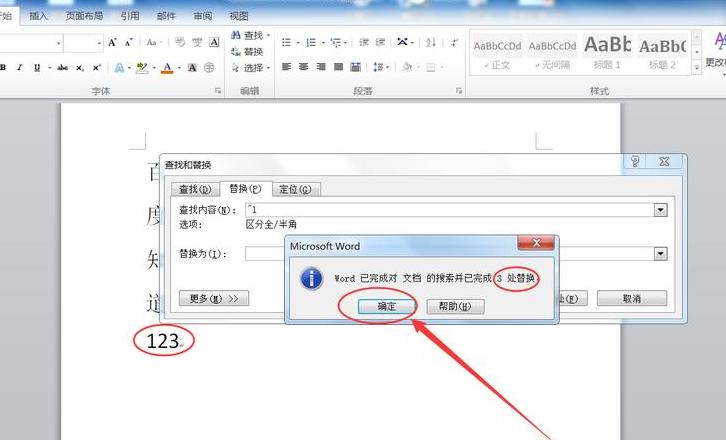
Task: Click the 查找内容 input field
Action: pyautogui.click(x=450, y=210)
